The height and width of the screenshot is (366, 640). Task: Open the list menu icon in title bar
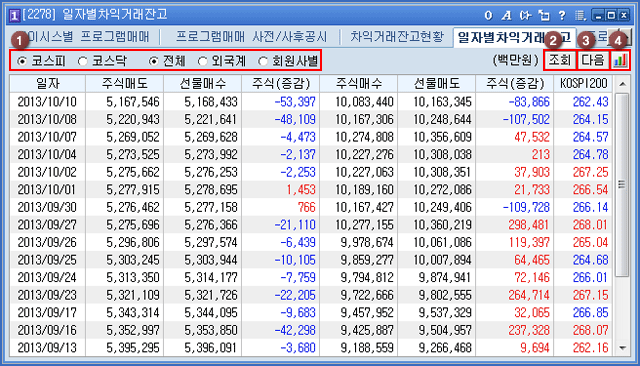[x=580, y=16]
